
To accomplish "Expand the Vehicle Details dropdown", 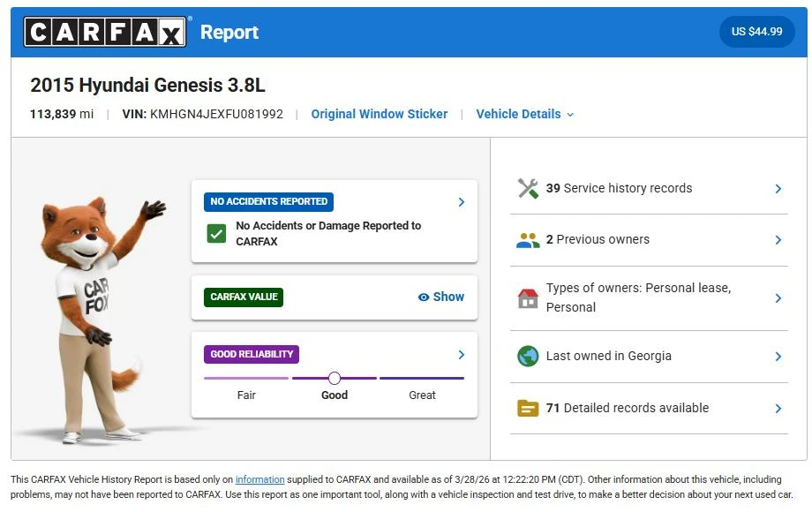I will point(524,114).
